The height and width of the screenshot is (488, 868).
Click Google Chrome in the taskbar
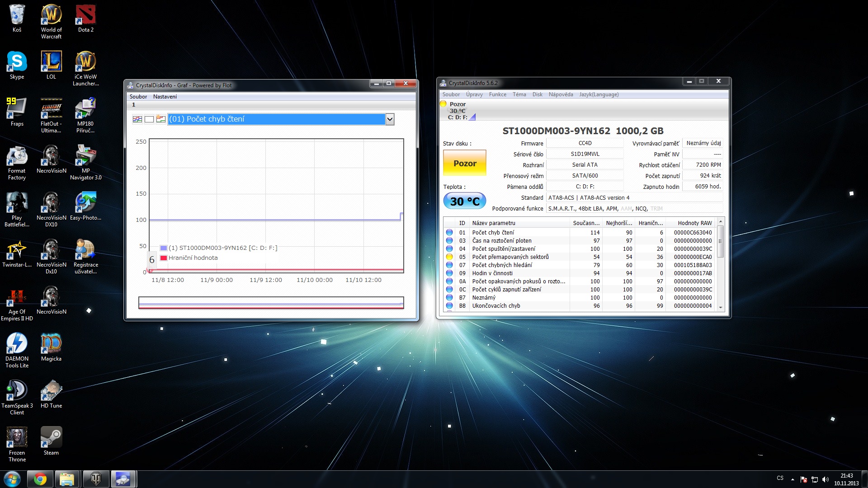[x=40, y=479]
